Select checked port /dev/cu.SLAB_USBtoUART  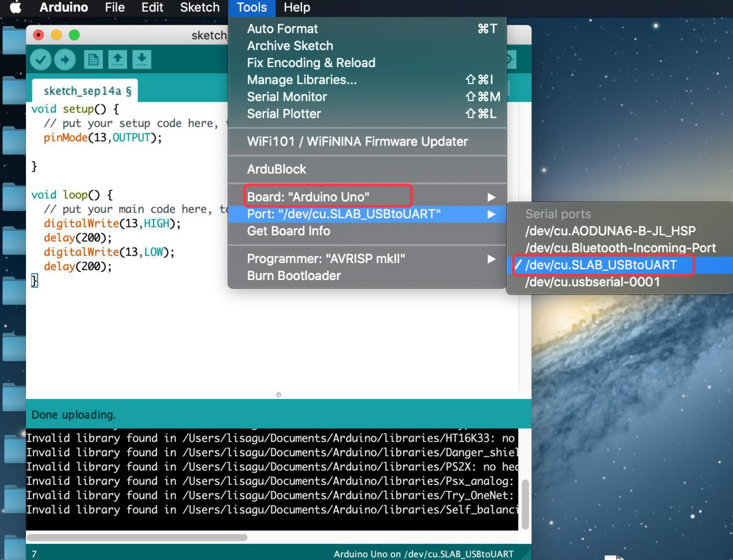[x=620, y=265]
